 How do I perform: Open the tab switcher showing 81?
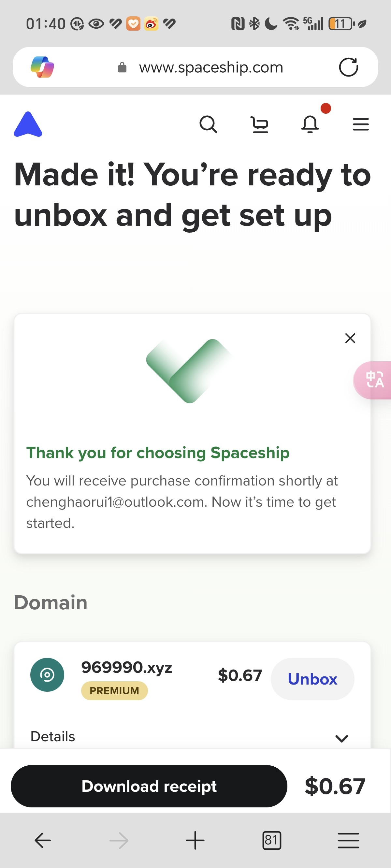click(x=272, y=840)
